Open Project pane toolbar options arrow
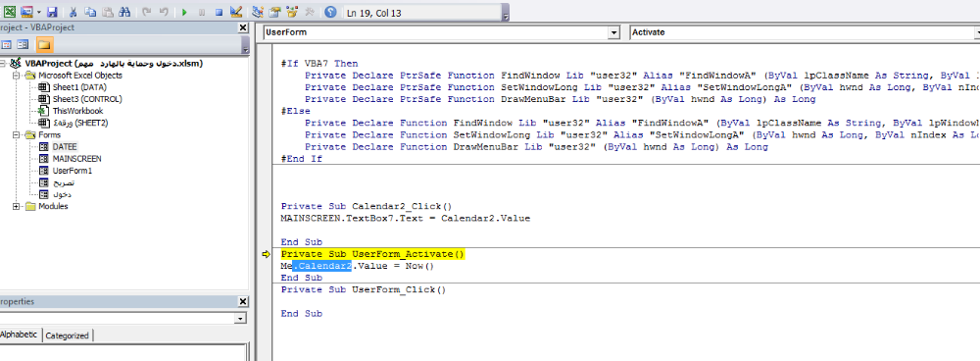This screenshot has height=361, width=980. (245, 46)
